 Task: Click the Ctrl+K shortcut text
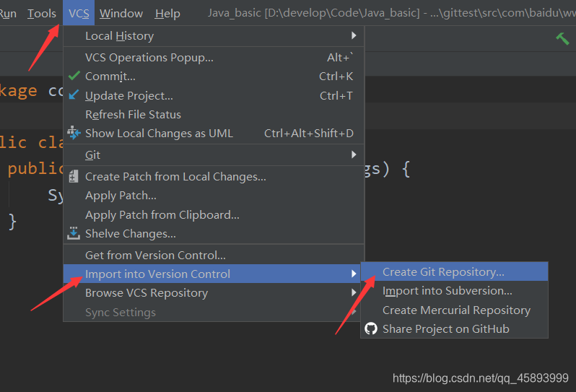(336, 76)
